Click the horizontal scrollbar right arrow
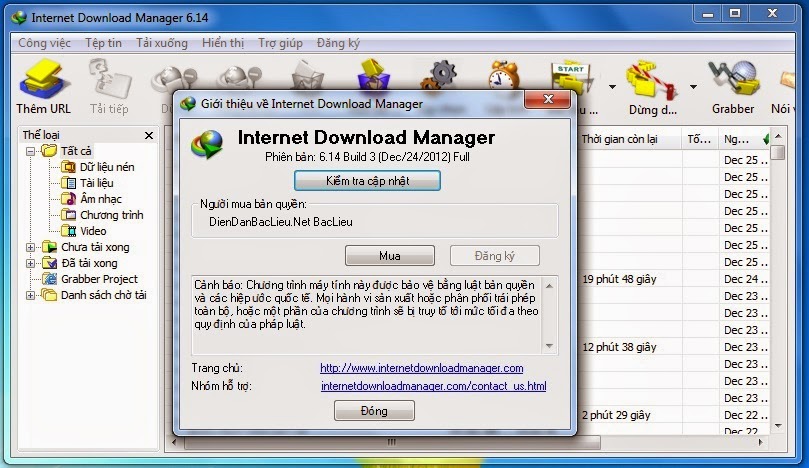The height and width of the screenshot is (468, 809). [x=760, y=442]
